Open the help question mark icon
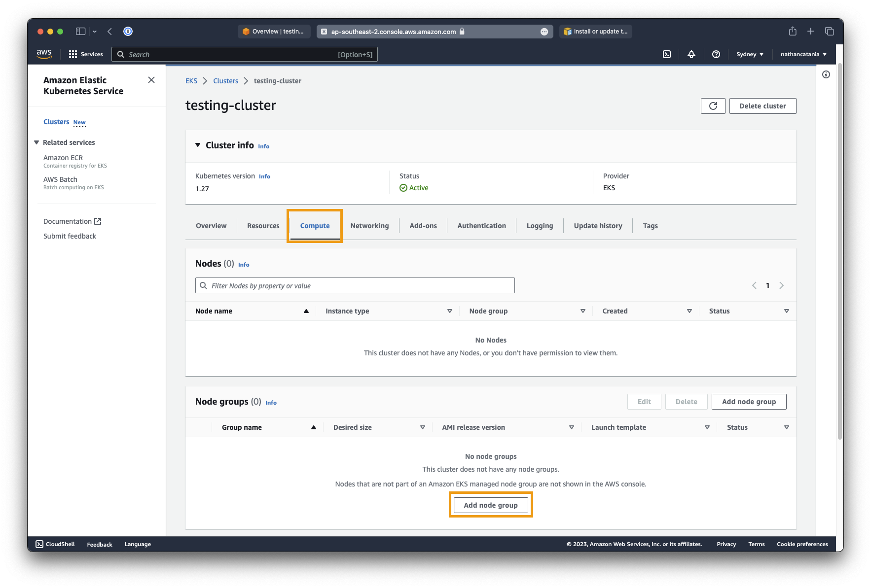Image resolution: width=871 pixels, height=588 pixels. pyautogui.click(x=716, y=54)
